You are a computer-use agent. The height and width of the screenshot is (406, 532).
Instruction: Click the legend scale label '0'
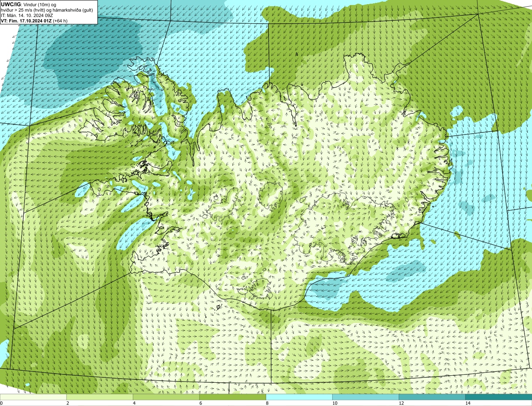[1, 403]
